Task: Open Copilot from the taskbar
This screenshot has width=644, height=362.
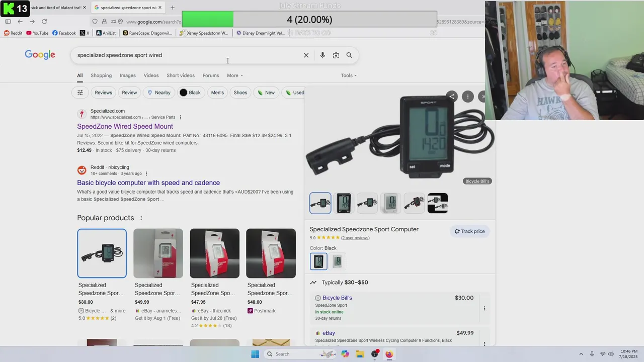Action: pos(345,354)
